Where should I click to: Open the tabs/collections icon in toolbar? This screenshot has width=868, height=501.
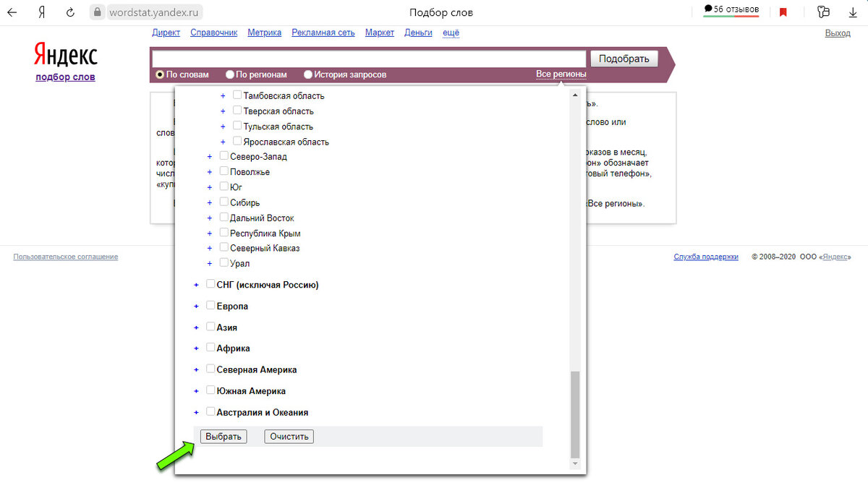[x=823, y=12]
